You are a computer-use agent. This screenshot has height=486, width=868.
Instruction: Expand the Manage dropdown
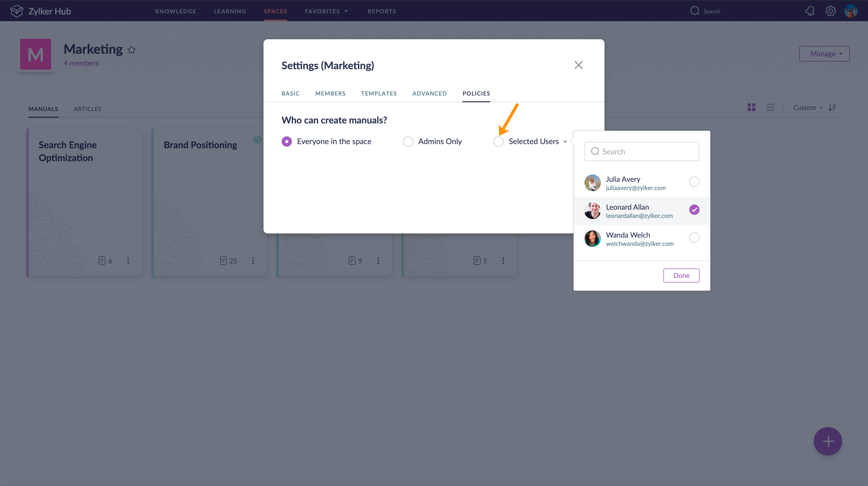(x=824, y=54)
